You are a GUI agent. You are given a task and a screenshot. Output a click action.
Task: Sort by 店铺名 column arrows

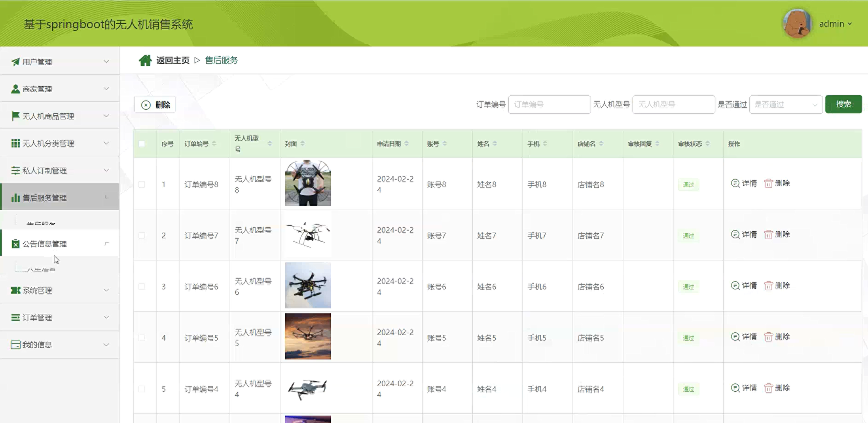[601, 143]
